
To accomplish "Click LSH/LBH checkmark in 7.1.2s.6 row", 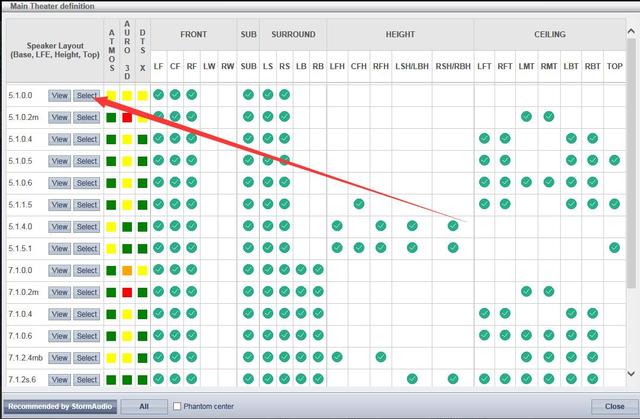I will coord(412,379).
